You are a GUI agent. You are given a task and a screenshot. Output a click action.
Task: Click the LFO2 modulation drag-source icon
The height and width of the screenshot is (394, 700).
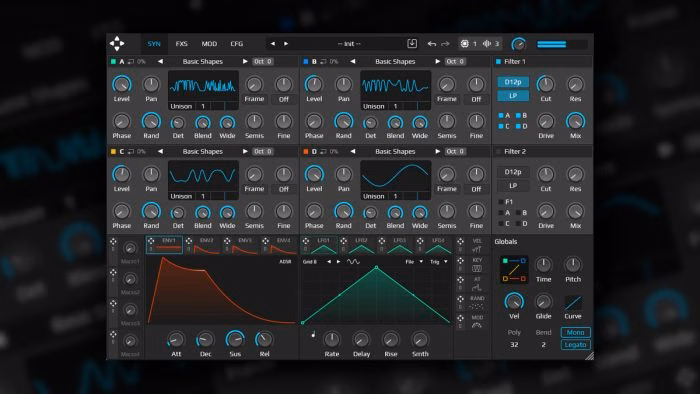tap(344, 241)
